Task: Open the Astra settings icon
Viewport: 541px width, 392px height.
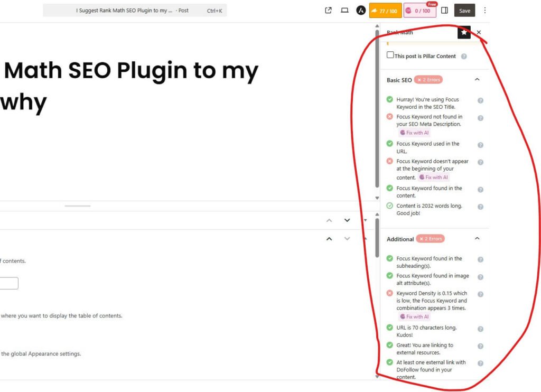Action: coord(361,11)
